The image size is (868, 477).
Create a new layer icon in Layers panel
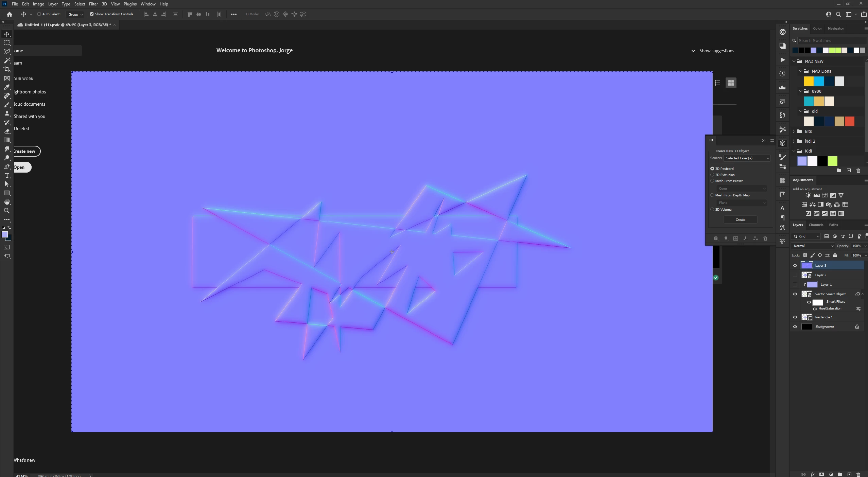coord(849,474)
